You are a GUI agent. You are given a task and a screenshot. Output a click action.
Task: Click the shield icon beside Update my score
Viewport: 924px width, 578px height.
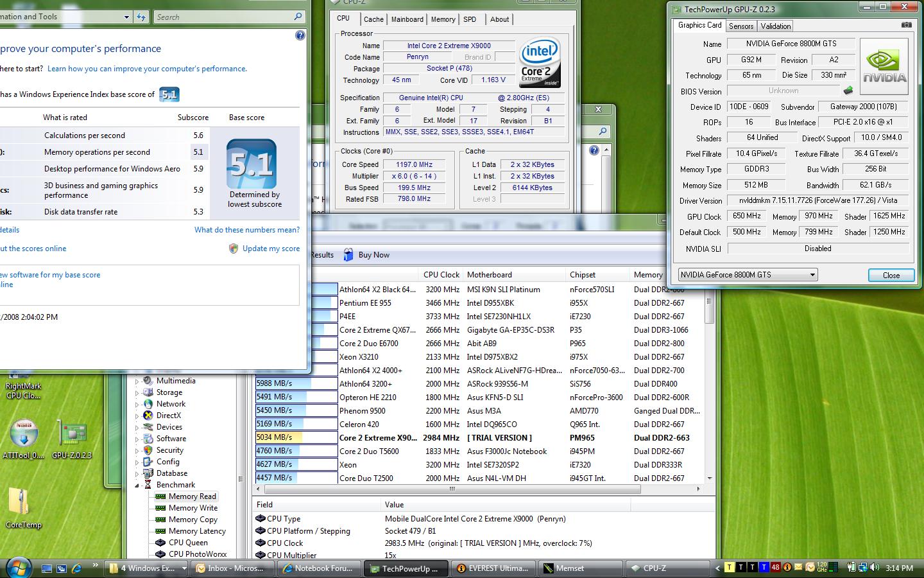(234, 249)
